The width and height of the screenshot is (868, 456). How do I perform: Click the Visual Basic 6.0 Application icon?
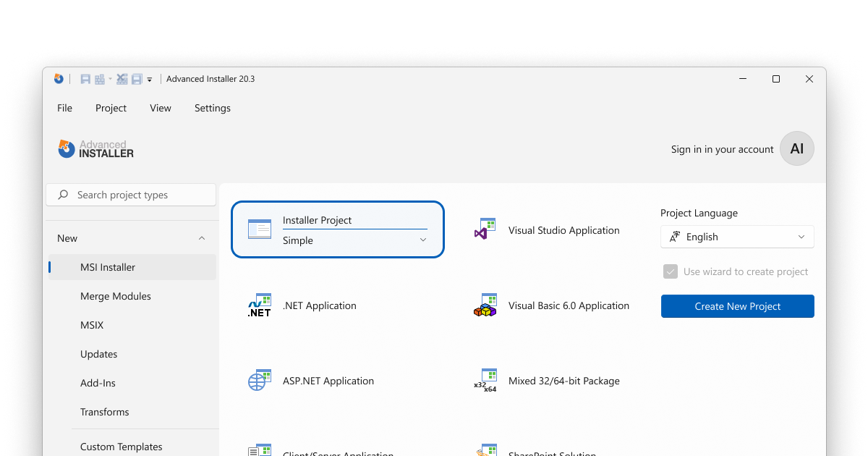[x=485, y=305]
